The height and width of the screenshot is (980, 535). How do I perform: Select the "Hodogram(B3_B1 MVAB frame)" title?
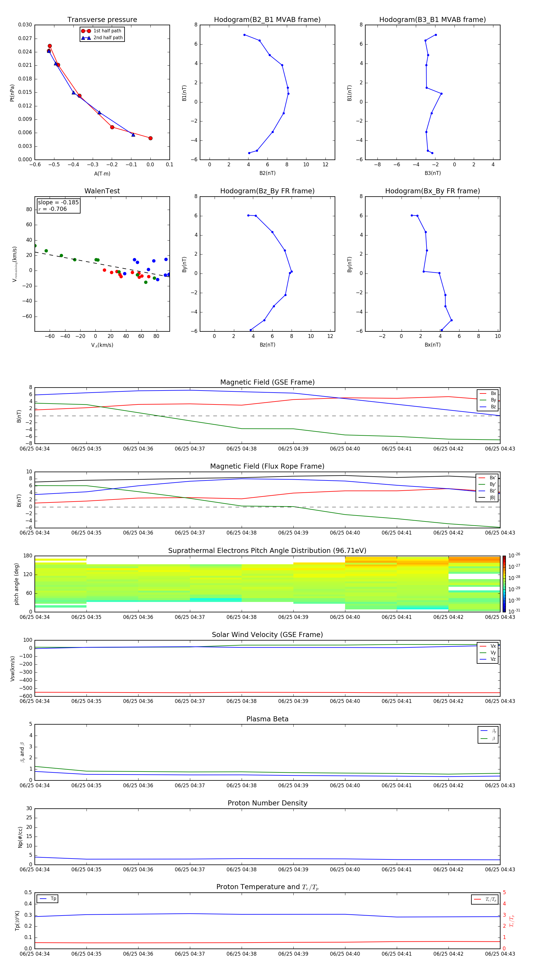coord(432,20)
